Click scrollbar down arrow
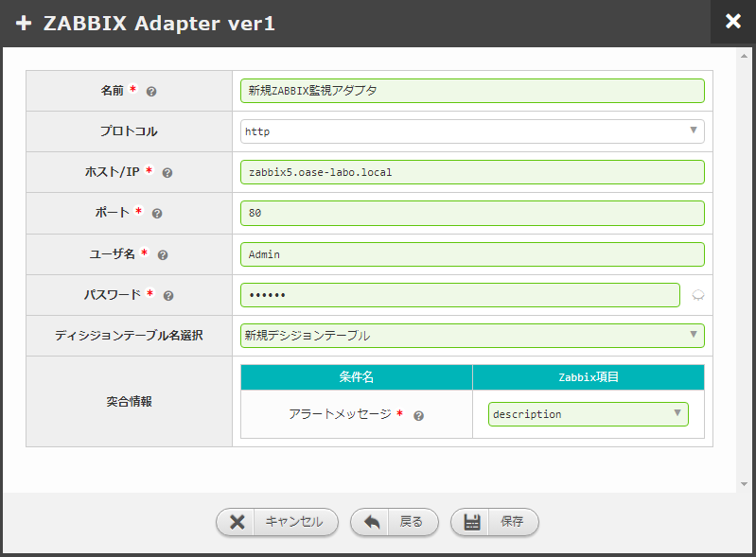Screen dimensions: 756x557 [x=744, y=484]
